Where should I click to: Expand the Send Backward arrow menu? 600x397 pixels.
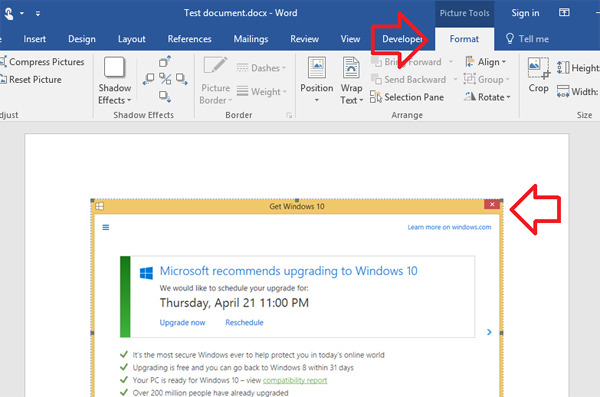pyautogui.click(x=455, y=79)
